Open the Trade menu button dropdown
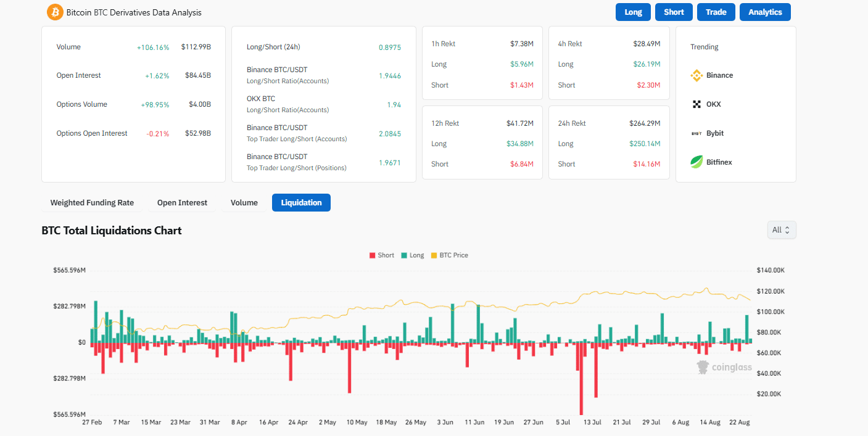Screen dimensions: 868x436 [716, 12]
